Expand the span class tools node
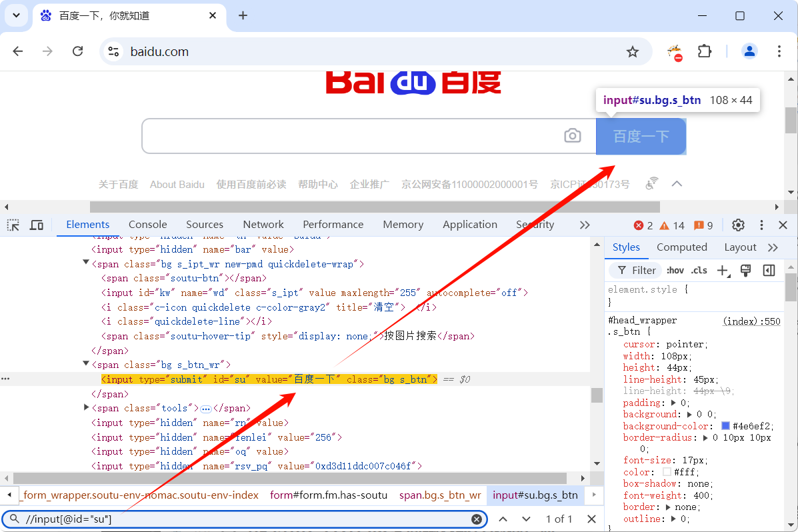This screenshot has width=798, height=532. (86, 407)
